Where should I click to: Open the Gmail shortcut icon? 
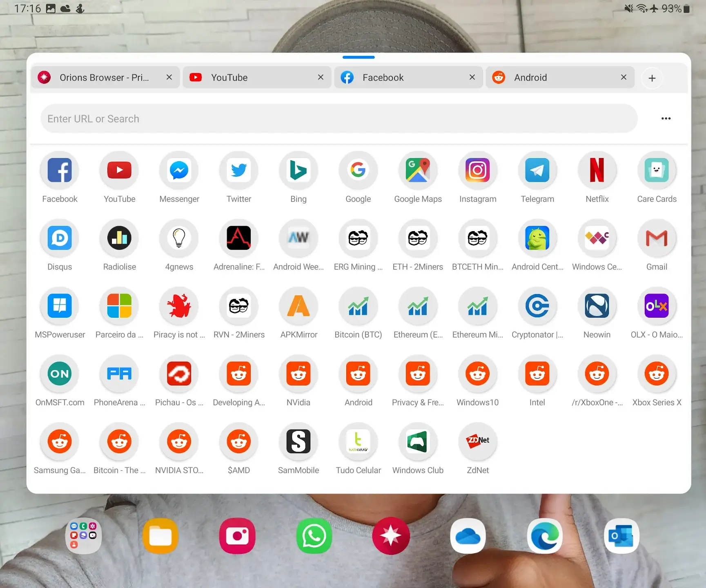click(x=657, y=238)
